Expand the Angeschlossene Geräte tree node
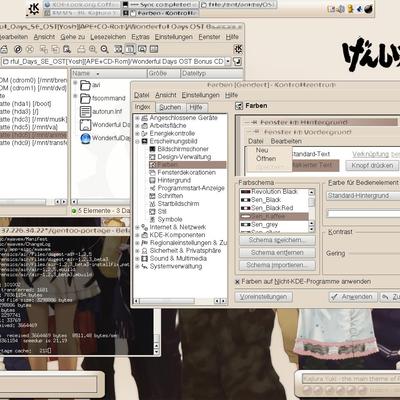The height and width of the screenshot is (400, 400). [137, 118]
